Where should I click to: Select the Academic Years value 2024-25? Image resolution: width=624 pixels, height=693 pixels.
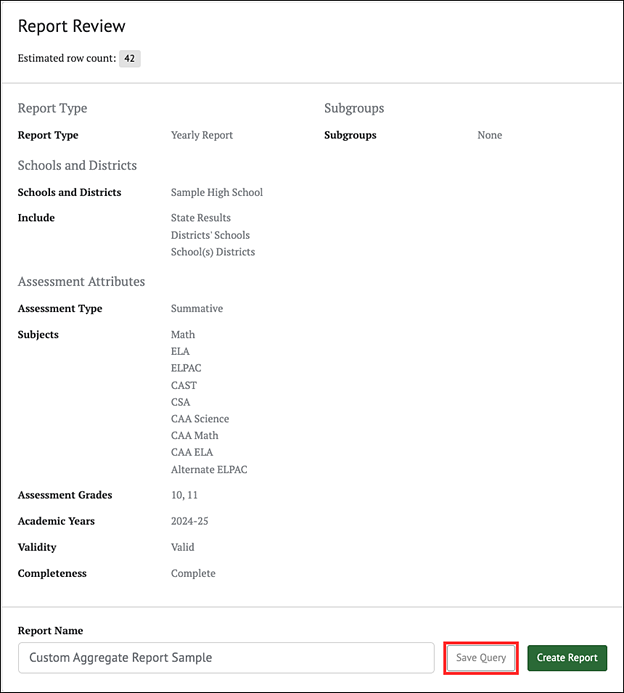pos(190,521)
